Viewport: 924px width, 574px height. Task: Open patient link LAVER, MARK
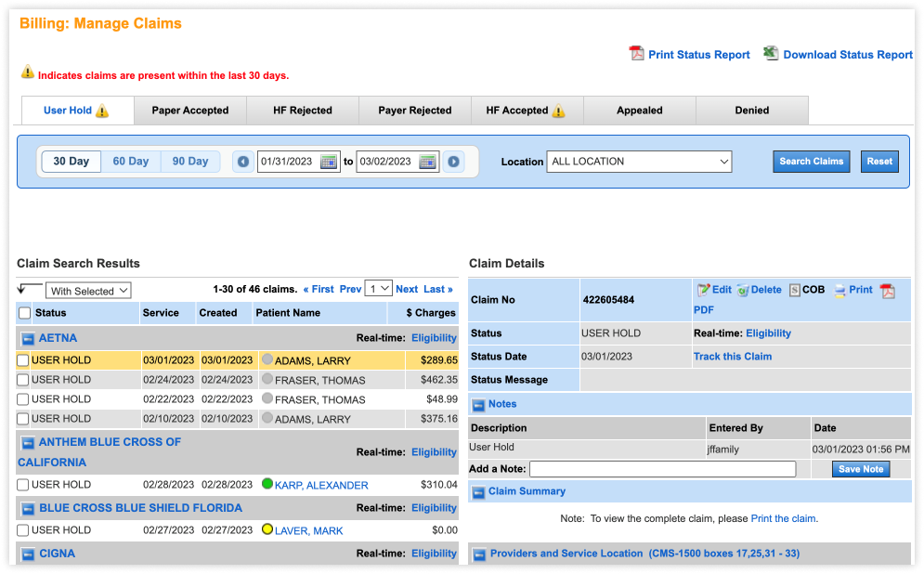[309, 531]
